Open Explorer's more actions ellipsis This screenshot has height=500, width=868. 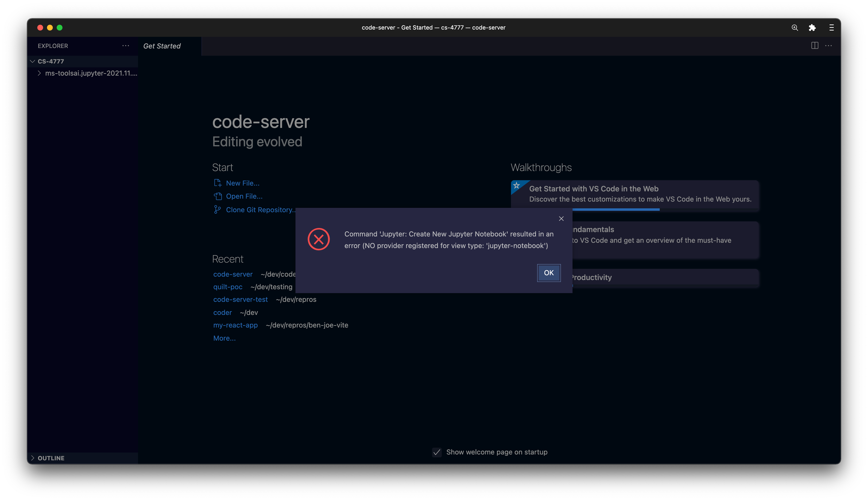coord(126,46)
